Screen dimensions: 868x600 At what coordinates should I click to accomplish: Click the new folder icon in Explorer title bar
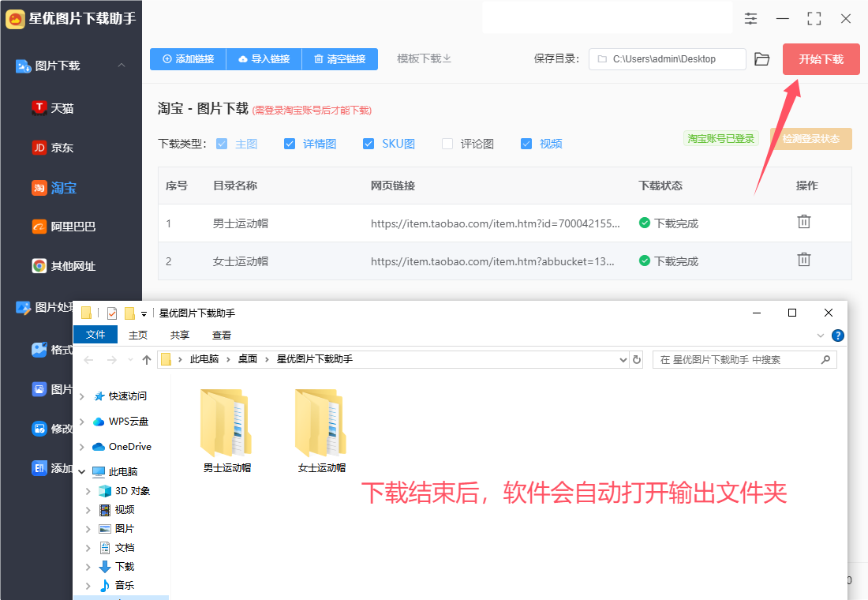pos(129,313)
